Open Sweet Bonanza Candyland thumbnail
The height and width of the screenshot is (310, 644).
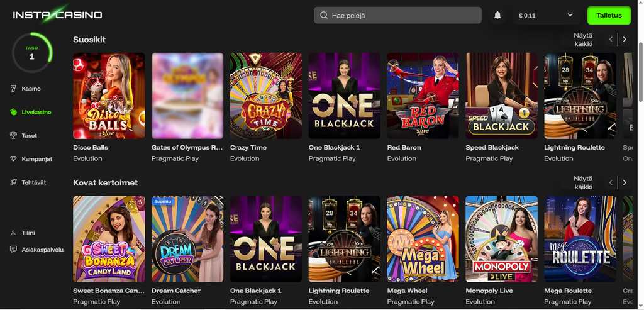109,239
